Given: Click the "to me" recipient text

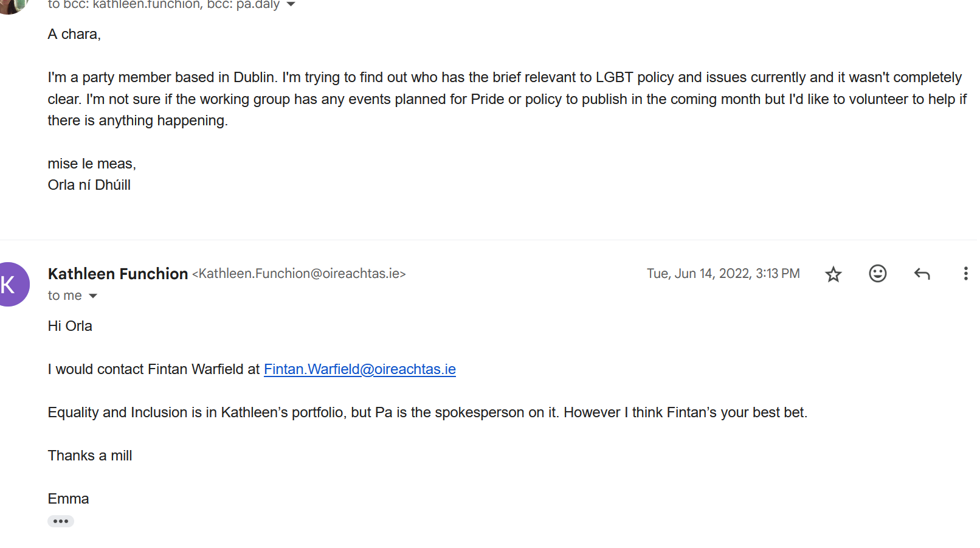Looking at the screenshot, I should pos(64,296).
